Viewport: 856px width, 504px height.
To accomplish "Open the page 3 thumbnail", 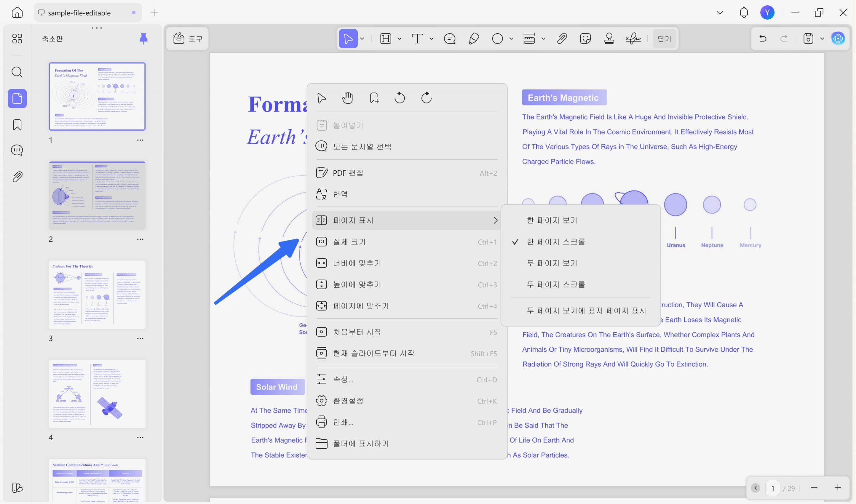I will pos(97,295).
